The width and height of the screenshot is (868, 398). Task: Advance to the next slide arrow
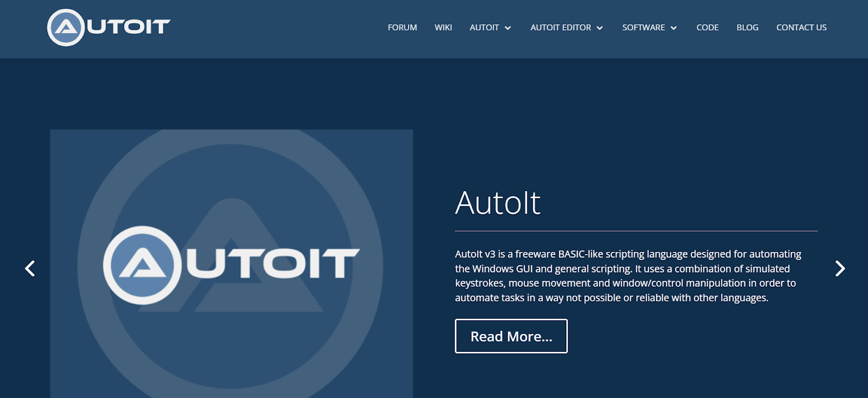840,268
